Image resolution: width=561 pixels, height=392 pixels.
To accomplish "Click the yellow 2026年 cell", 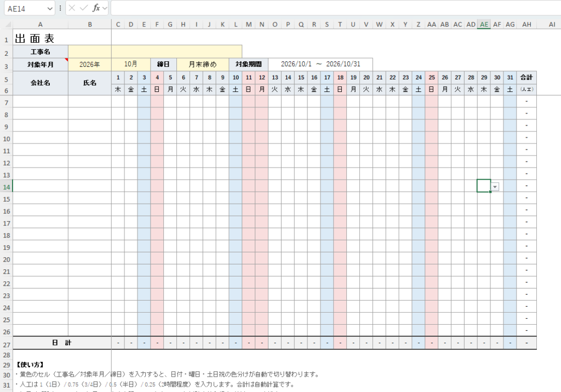I will click(x=90, y=65).
